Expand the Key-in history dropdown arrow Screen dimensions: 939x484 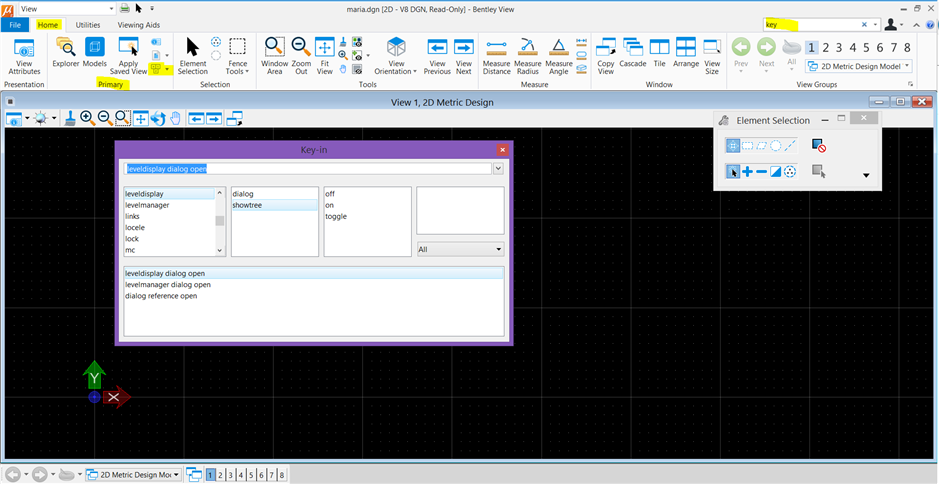pos(498,169)
